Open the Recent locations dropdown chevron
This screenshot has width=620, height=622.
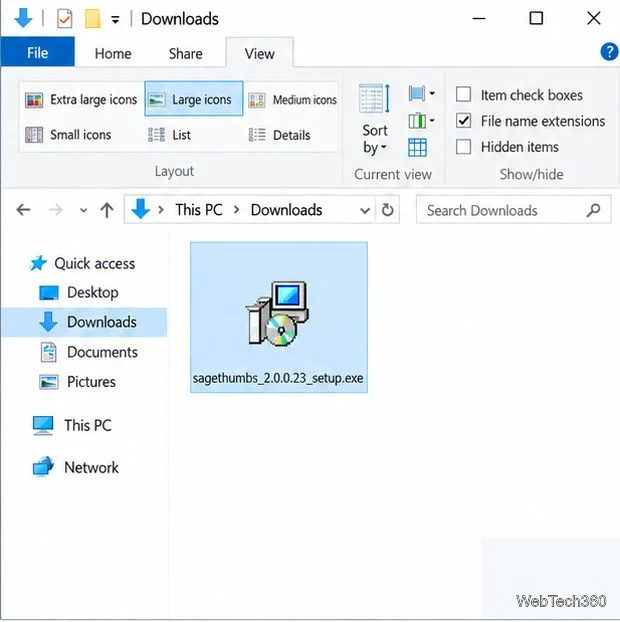[x=83, y=210]
